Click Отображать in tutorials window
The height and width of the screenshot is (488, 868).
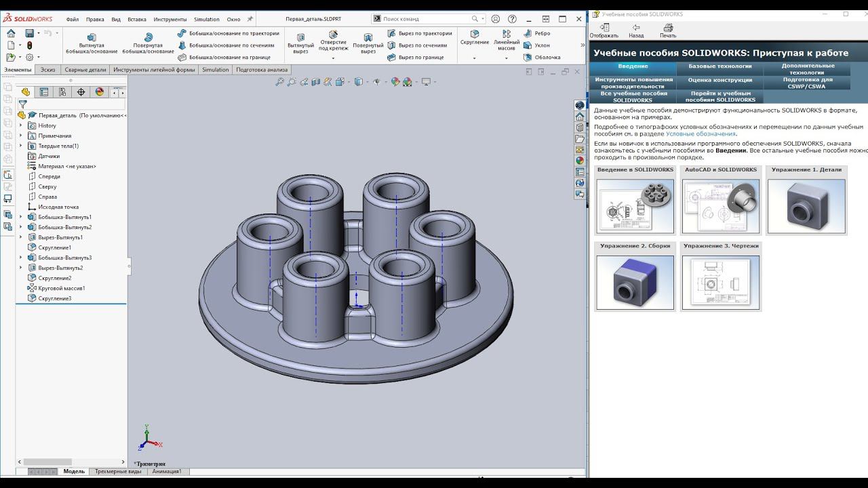pos(604,31)
